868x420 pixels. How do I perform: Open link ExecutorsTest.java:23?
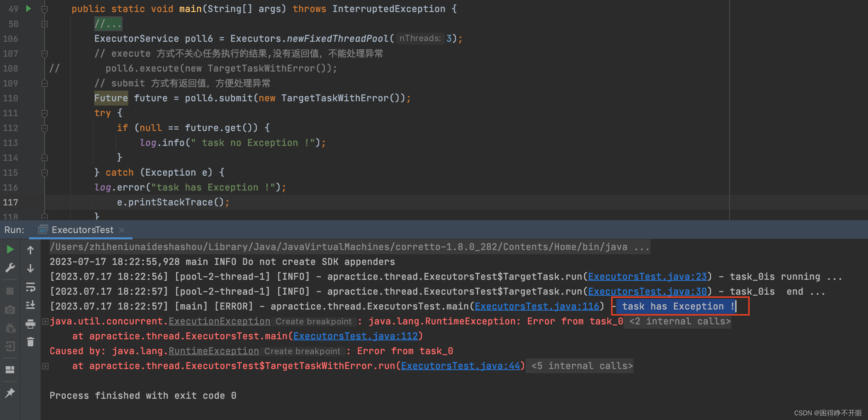click(x=647, y=277)
